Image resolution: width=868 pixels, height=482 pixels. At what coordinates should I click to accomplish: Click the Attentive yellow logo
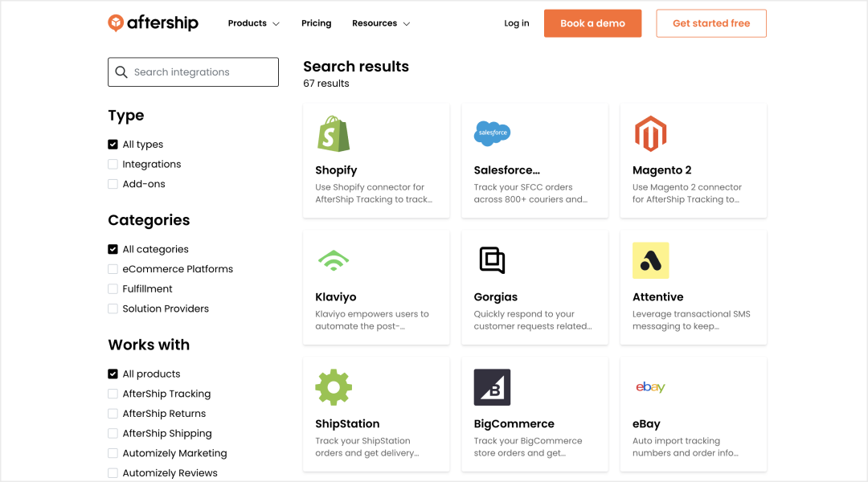[x=650, y=260]
